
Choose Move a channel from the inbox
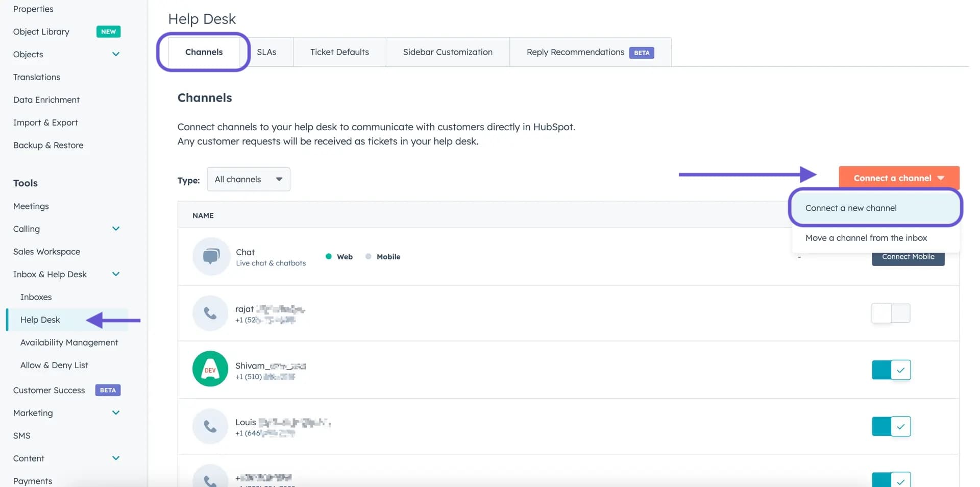[866, 238]
